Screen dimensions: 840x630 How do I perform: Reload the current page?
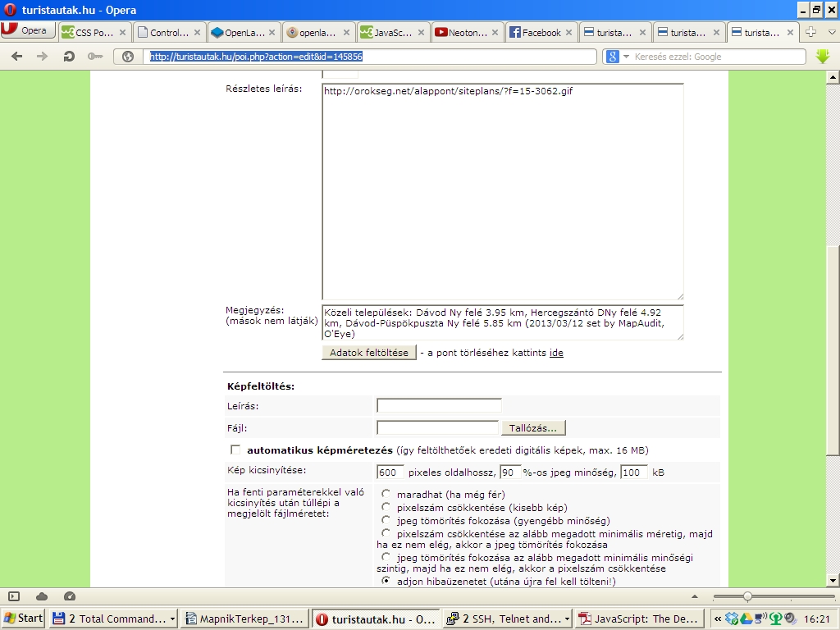tap(70, 57)
